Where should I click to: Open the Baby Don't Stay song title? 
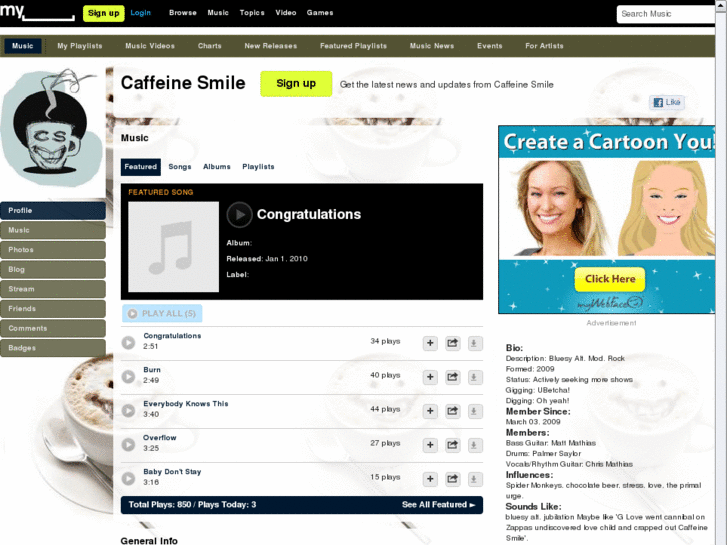(x=172, y=472)
